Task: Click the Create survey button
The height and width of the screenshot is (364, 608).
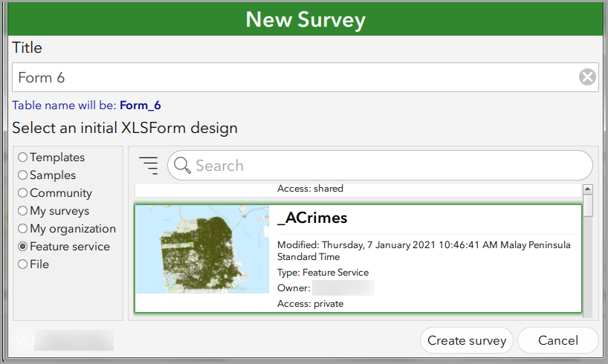Action: click(x=467, y=340)
